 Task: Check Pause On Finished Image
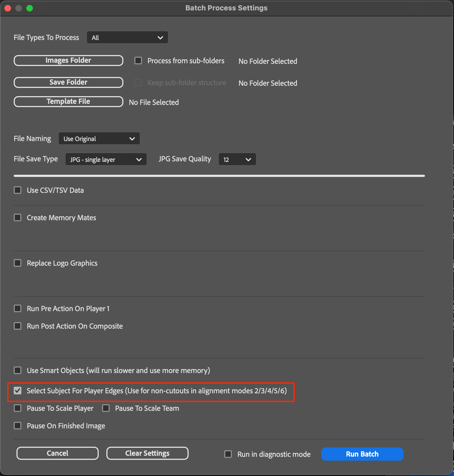(x=18, y=426)
